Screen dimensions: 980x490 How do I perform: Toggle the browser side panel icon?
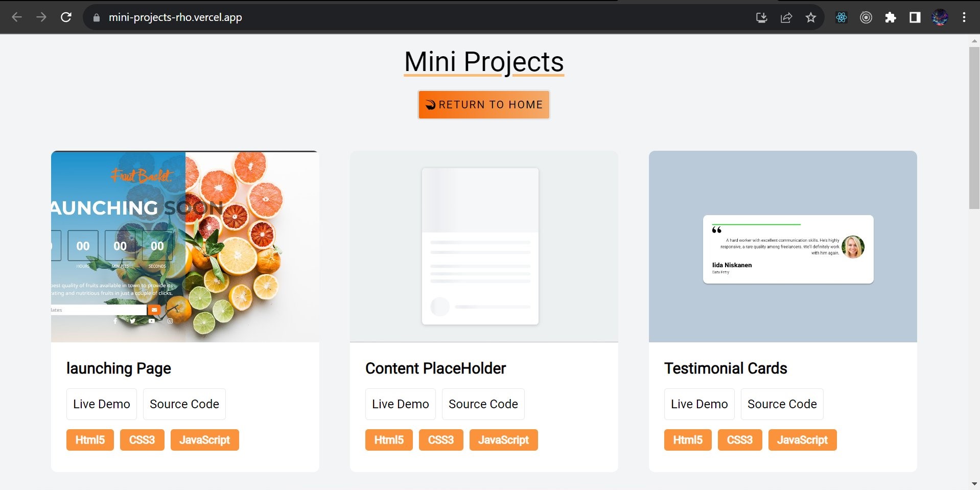point(915,18)
